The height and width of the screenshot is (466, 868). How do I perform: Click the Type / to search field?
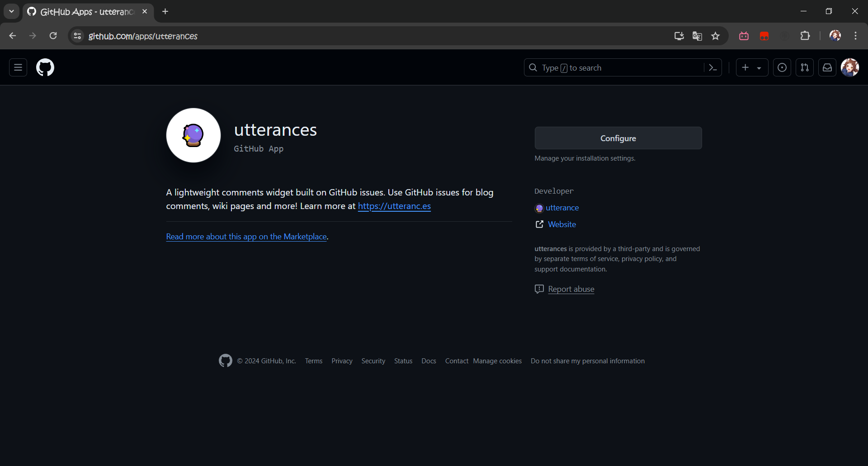tap(615, 67)
